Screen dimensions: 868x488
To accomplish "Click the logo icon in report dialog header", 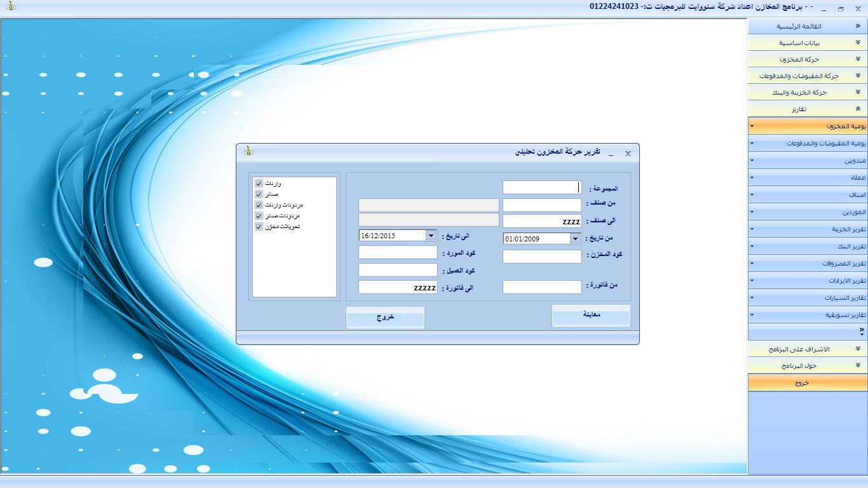I will click(248, 151).
